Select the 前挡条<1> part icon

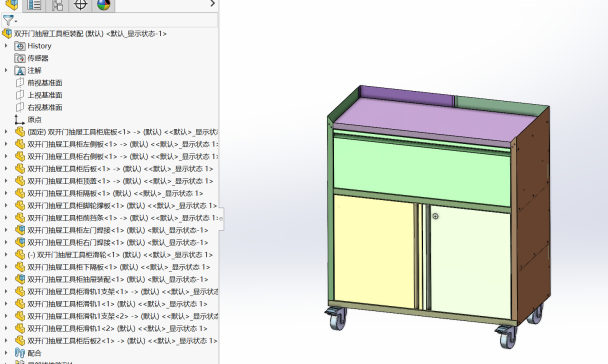pos(20,218)
